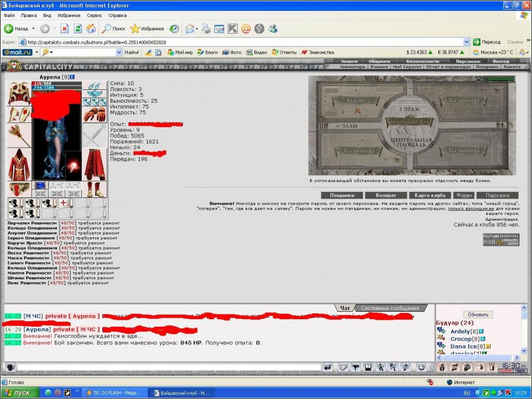Click the red belt equipment slot
This screenshot has height=399, width=532.
pos(19,189)
